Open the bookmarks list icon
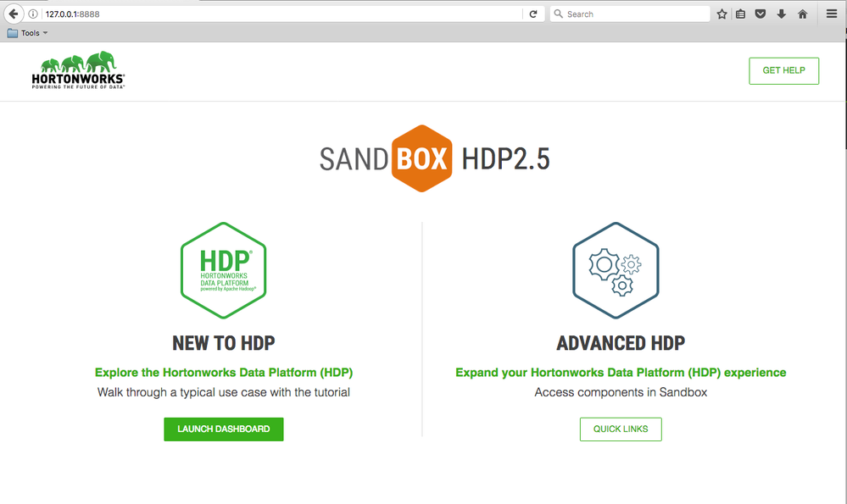This screenshot has height=504, width=847. 740,14
